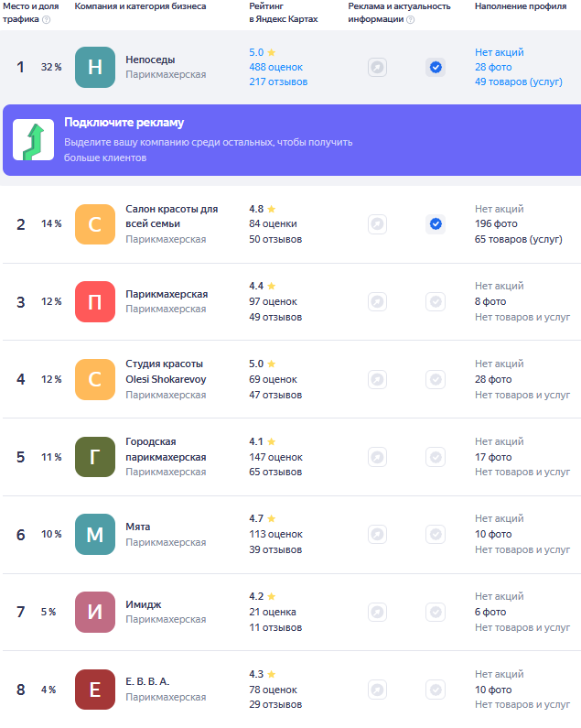Screen dimensions: 581x728
Task: Click the grey verification badge for Мята
Action: 436,535
